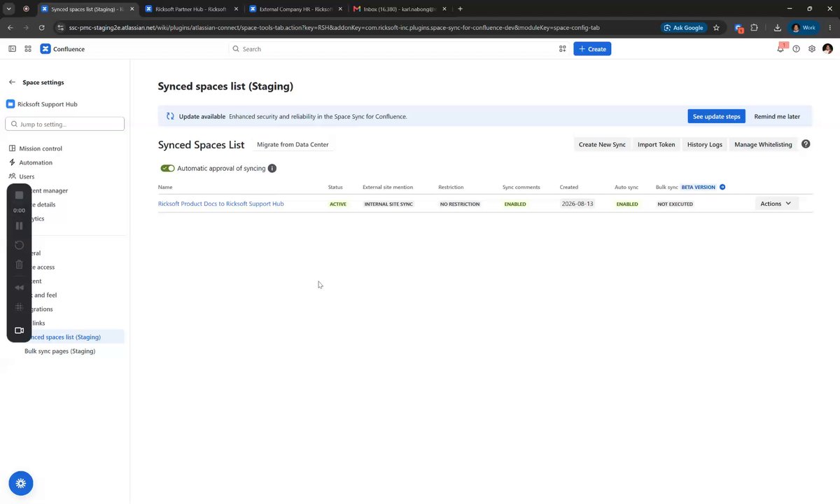Pause the screen recording overlay
This screenshot has width=840, height=504.
19,225
